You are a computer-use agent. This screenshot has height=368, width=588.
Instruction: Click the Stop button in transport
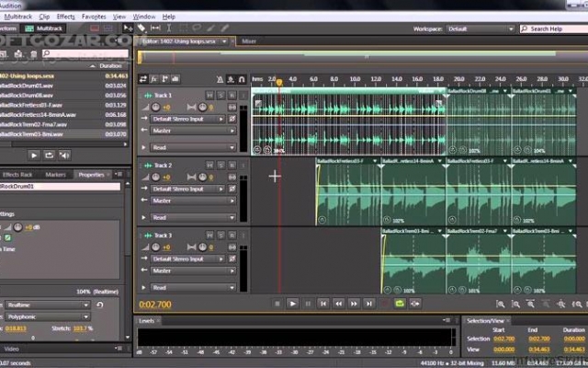pyautogui.click(x=277, y=304)
